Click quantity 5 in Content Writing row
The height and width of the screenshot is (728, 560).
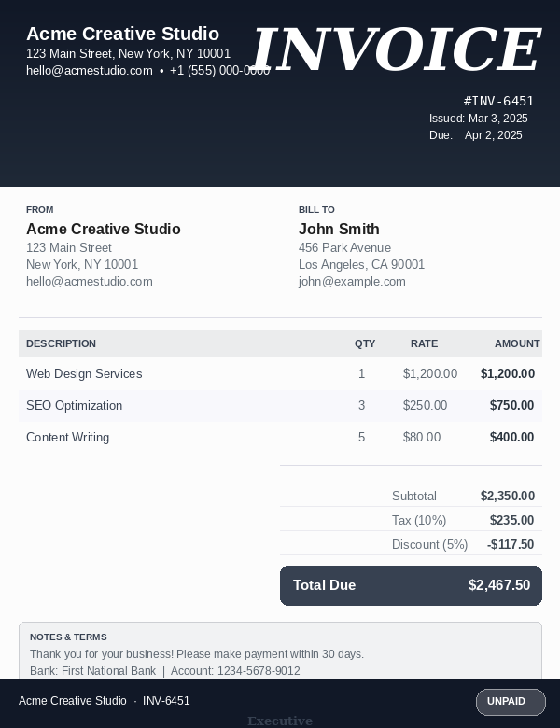pyautogui.click(x=362, y=438)
